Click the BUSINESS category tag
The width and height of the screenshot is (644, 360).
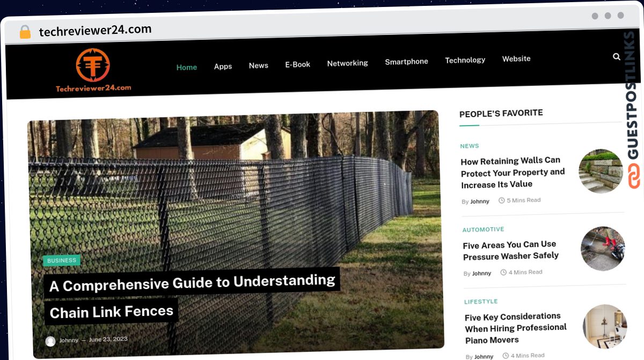[62, 261]
